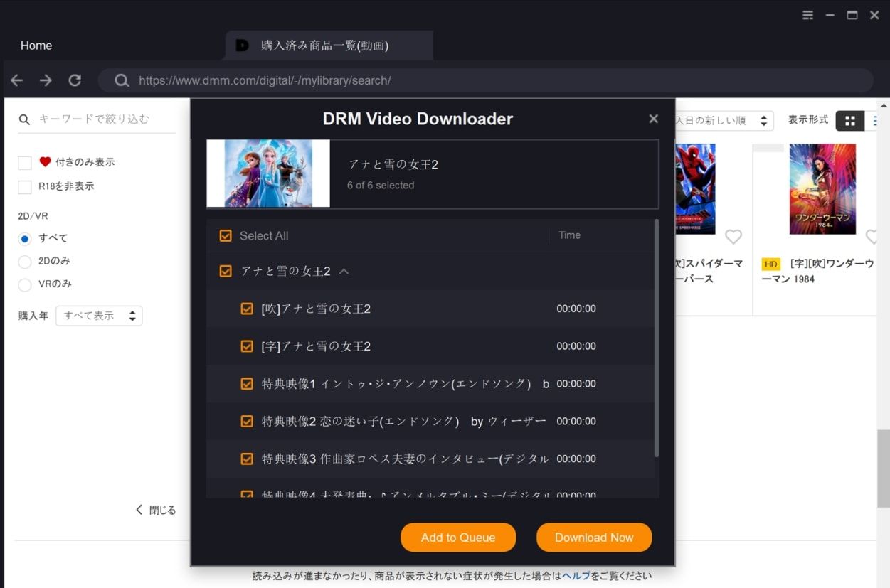Favorite the Spider-Man movie heart icon
Screen dimensions: 890x588
pyautogui.click(x=733, y=237)
